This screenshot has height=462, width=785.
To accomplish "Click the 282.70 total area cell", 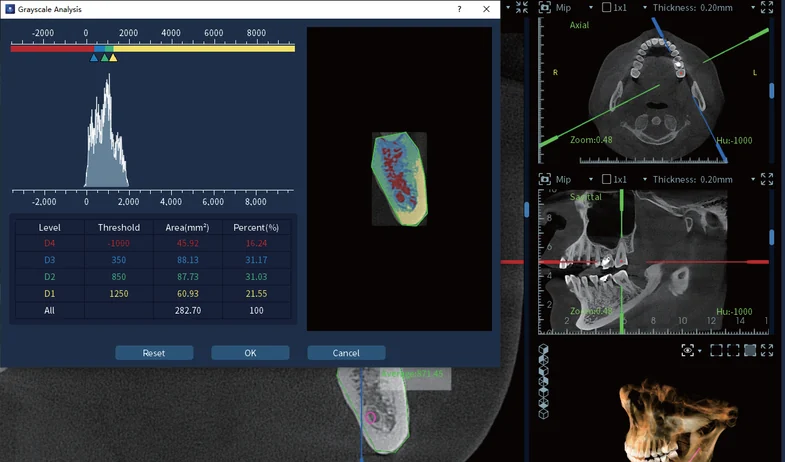I will pos(188,310).
